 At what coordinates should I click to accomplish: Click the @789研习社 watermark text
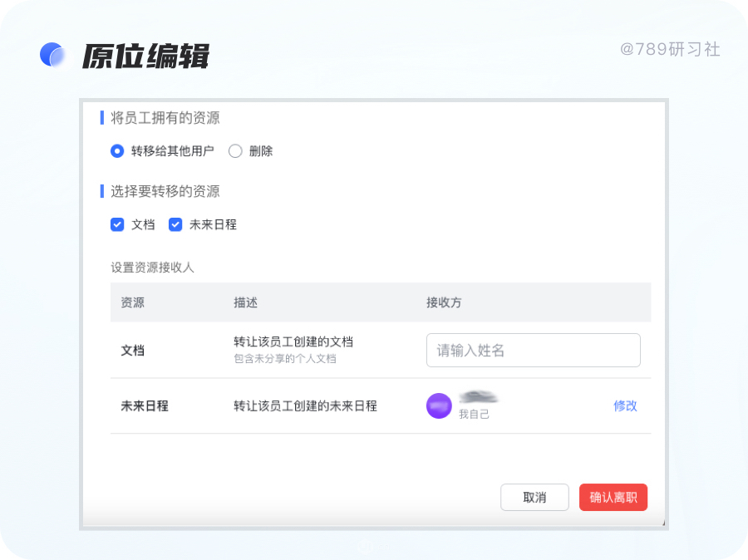tap(670, 49)
